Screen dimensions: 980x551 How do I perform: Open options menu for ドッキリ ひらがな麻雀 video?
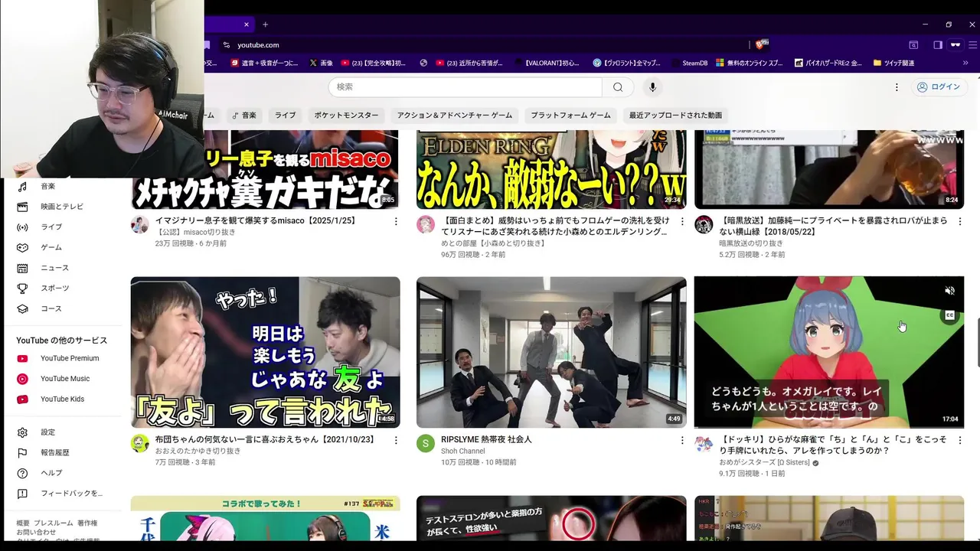[x=959, y=440]
